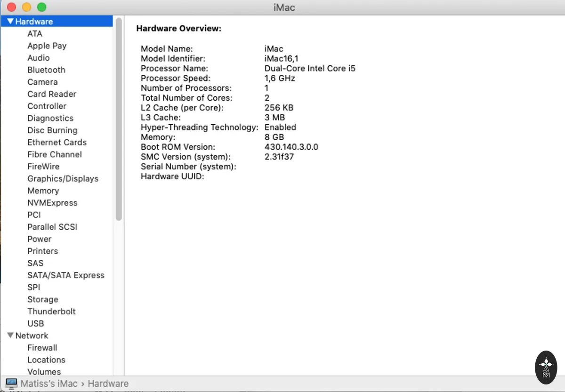Choose Controller in the hardware list
Viewport: 565px width, 392px height.
pyautogui.click(x=47, y=106)
